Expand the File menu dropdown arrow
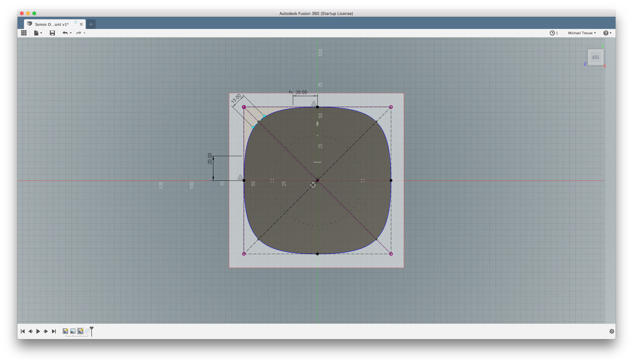The height and width of the screenshot is (364, 633). [41, 33]
